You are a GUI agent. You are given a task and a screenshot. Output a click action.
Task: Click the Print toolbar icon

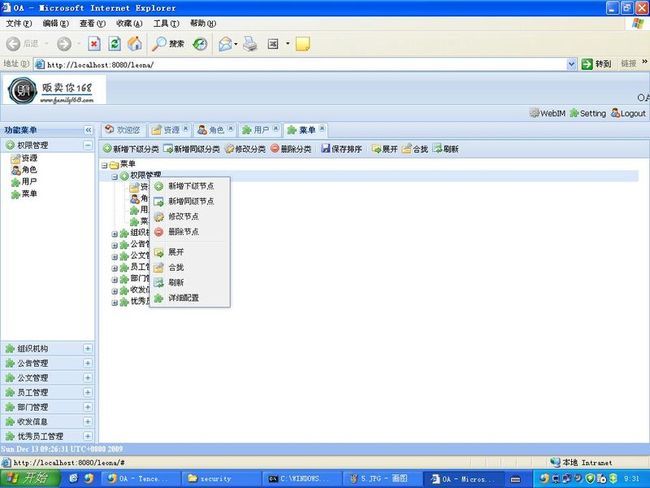[x=250, y=44]
